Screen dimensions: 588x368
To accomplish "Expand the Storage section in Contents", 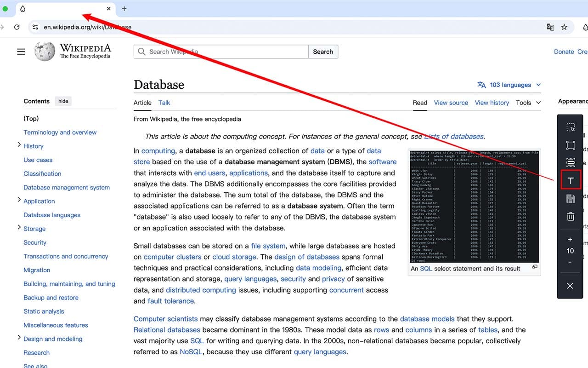I will click(x=19, y=227).
